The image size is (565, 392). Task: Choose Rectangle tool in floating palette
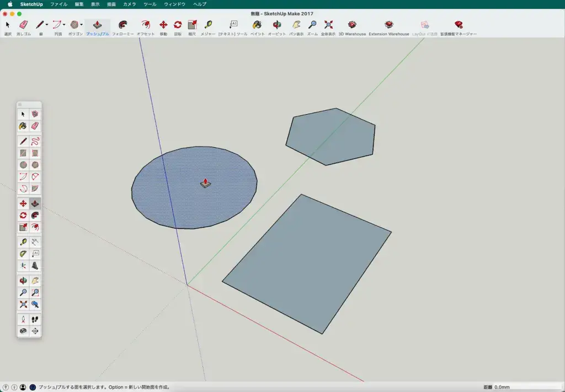coord(23,153)
